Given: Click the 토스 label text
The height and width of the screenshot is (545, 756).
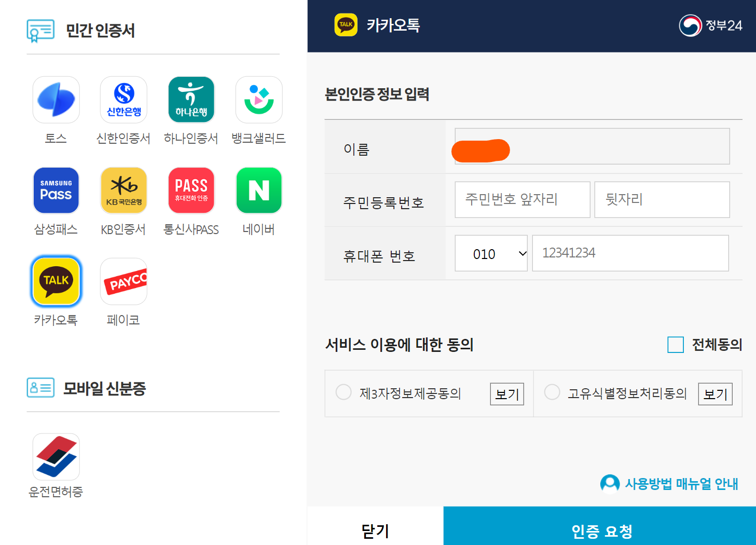Looking at the screenshot, I should [56, 139].
